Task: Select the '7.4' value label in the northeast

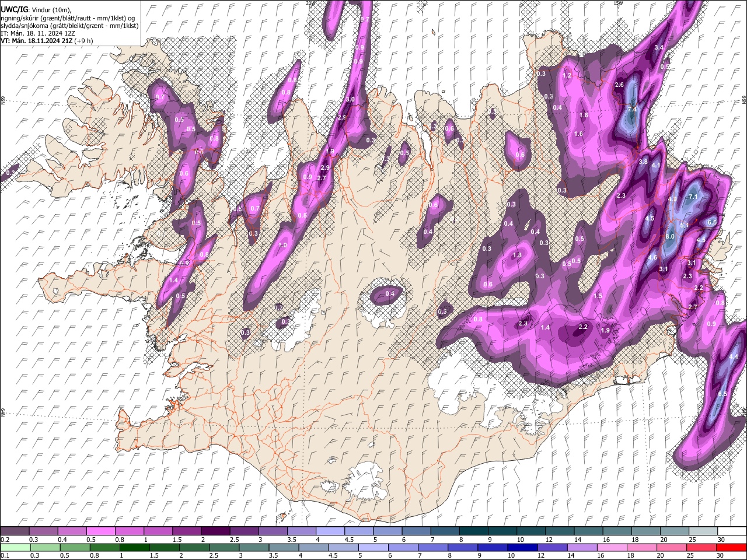Action: [632, 109]
